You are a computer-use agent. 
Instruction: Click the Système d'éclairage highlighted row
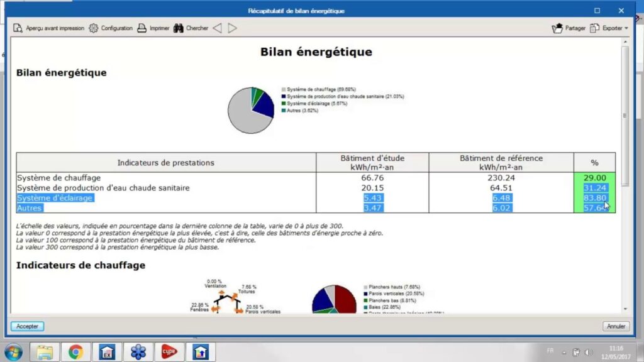(55, 198)
